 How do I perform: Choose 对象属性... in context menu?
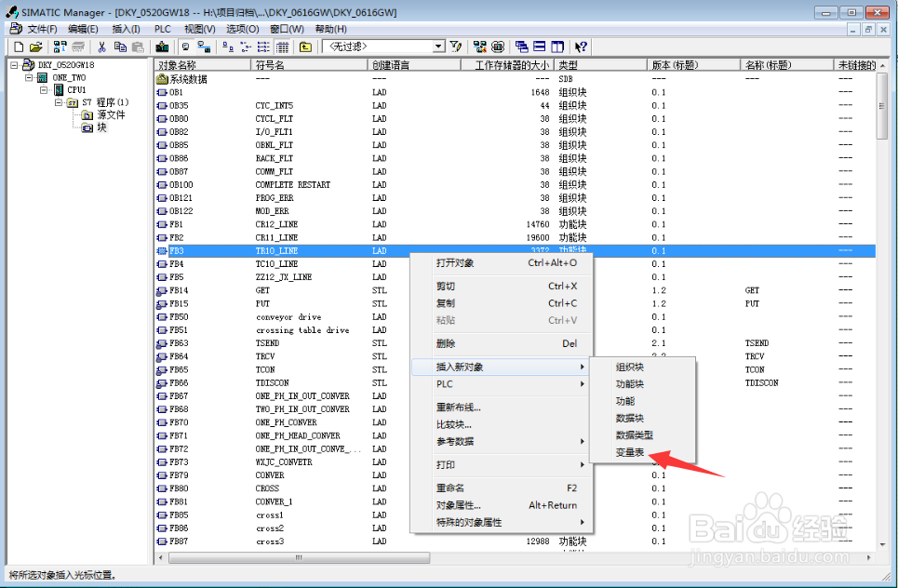click(502, 505)
